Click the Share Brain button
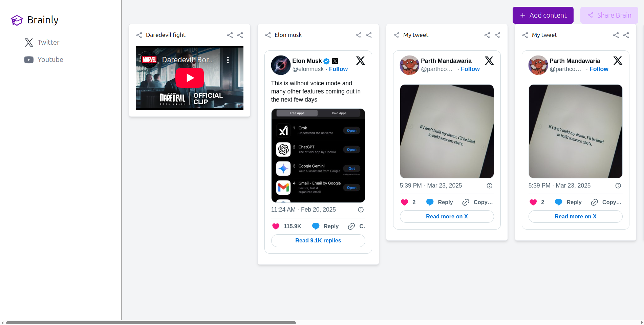 609,15
